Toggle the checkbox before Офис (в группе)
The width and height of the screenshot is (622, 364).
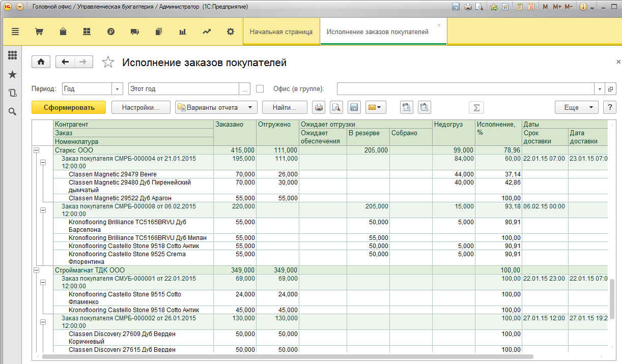[260, 88]
